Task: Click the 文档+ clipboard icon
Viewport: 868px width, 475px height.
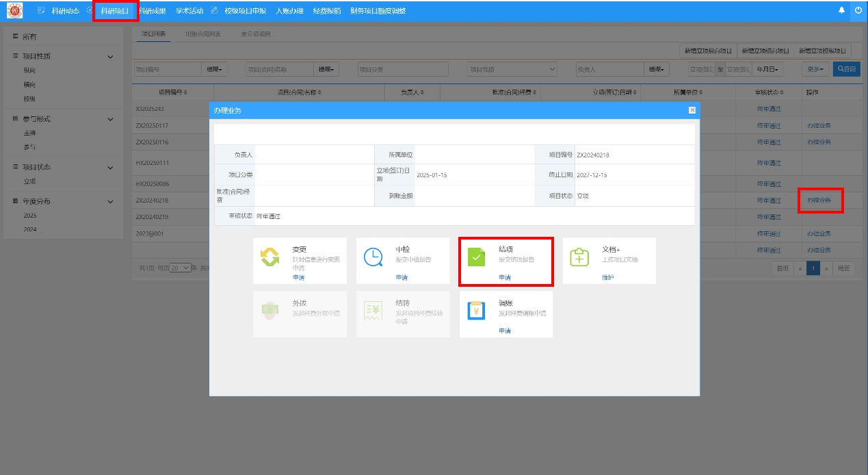Action: [x=579, y=257]
